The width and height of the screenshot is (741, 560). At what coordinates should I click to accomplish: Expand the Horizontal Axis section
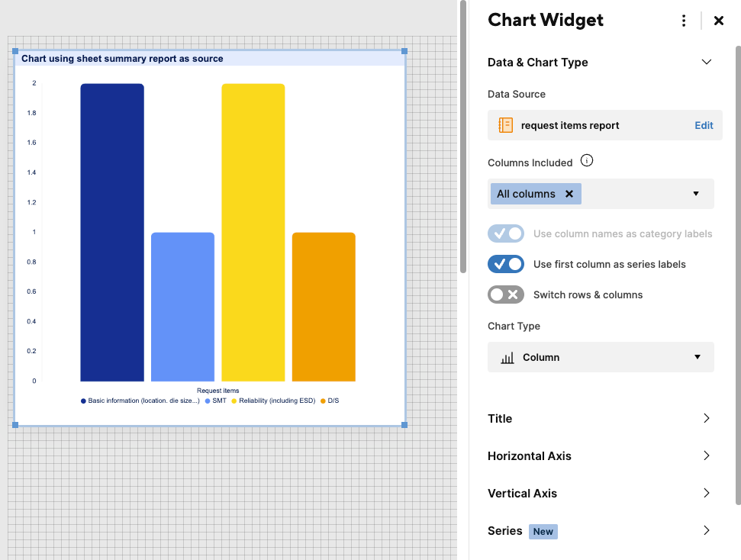point(600,455)
